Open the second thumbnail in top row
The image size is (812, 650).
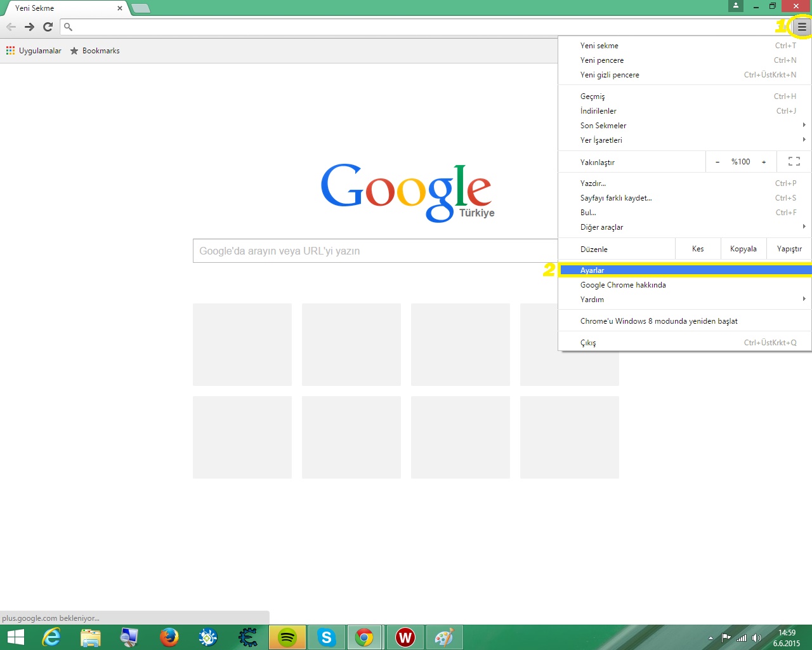click(351, 345)
